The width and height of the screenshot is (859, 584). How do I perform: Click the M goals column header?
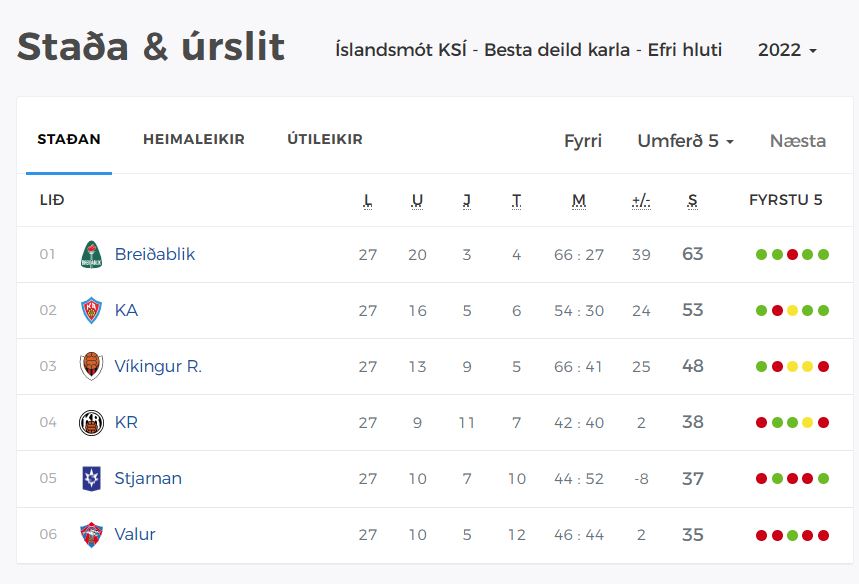tap(579, 201)
